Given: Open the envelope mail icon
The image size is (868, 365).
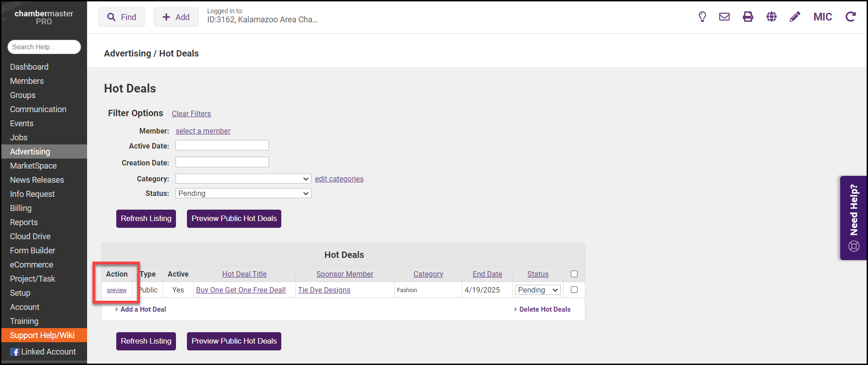Looking at the screenshot, I should [724, 17].
